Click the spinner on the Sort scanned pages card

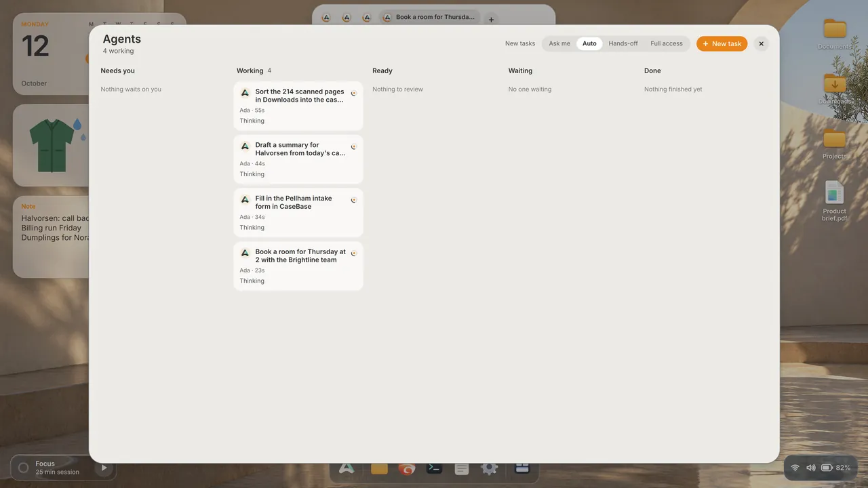click(353, 93)
